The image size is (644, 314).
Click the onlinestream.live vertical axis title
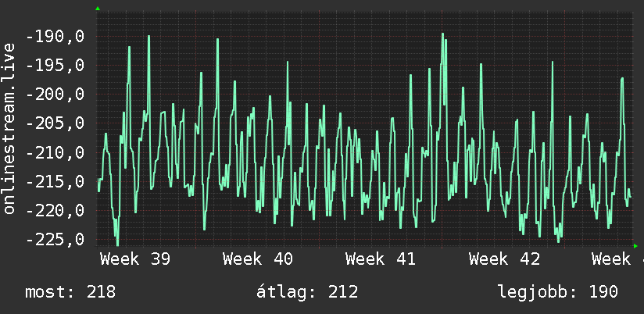[9, 128]
